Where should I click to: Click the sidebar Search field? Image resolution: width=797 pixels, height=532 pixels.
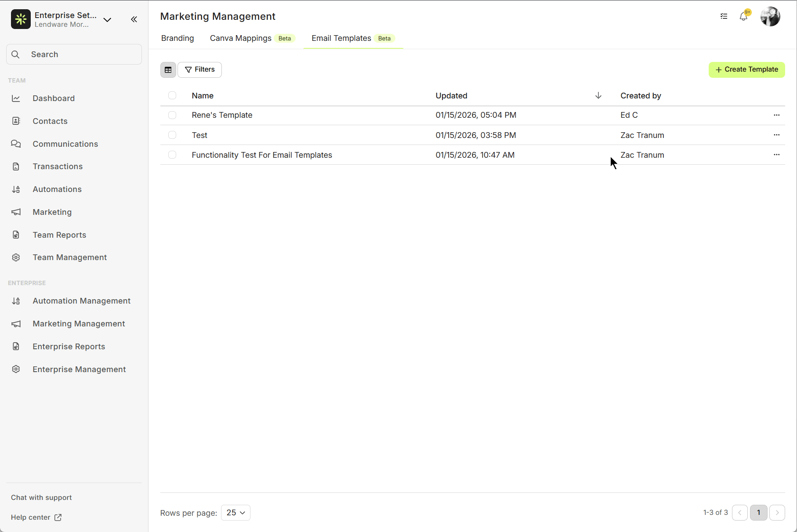click(x=74, y=54)
